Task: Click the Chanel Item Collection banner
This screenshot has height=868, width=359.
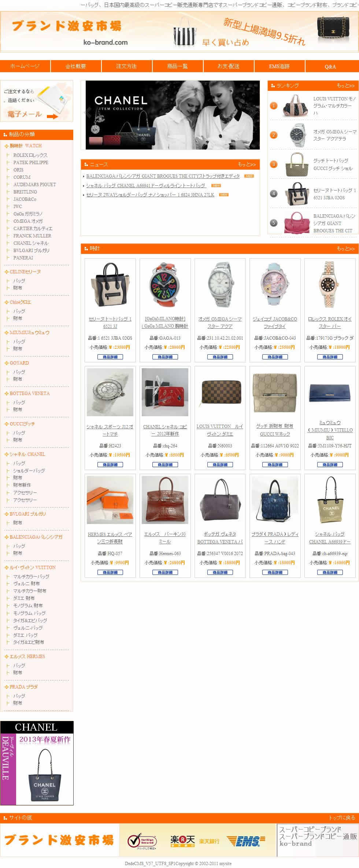Action: tap(173, 115)
